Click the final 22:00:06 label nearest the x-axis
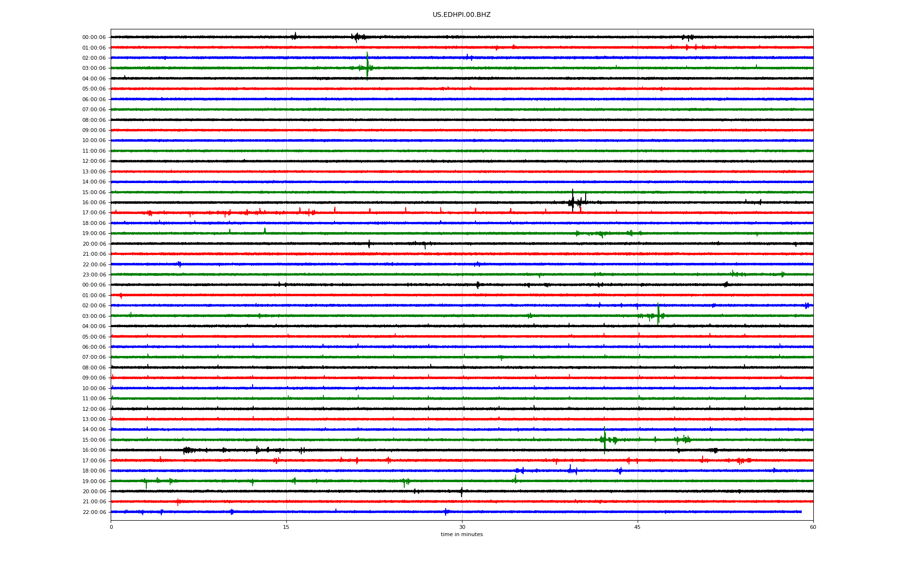Viewport: 924px width, 578px height. [94, 512]
